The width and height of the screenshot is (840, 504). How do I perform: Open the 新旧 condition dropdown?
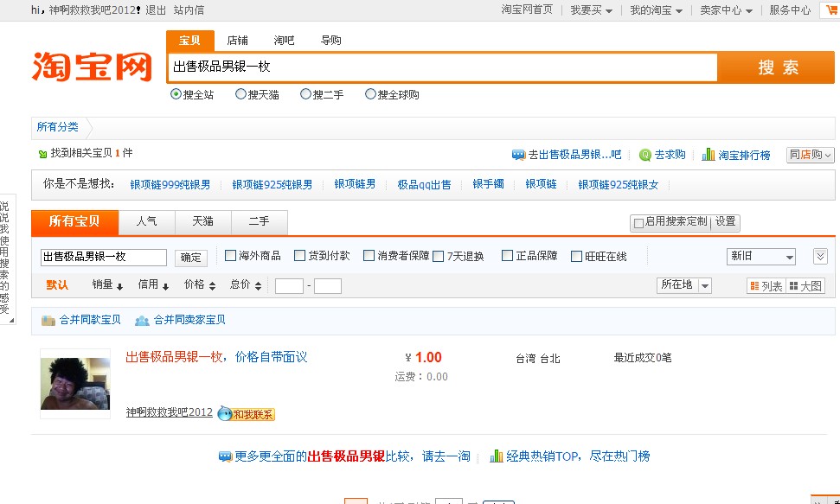760,257
